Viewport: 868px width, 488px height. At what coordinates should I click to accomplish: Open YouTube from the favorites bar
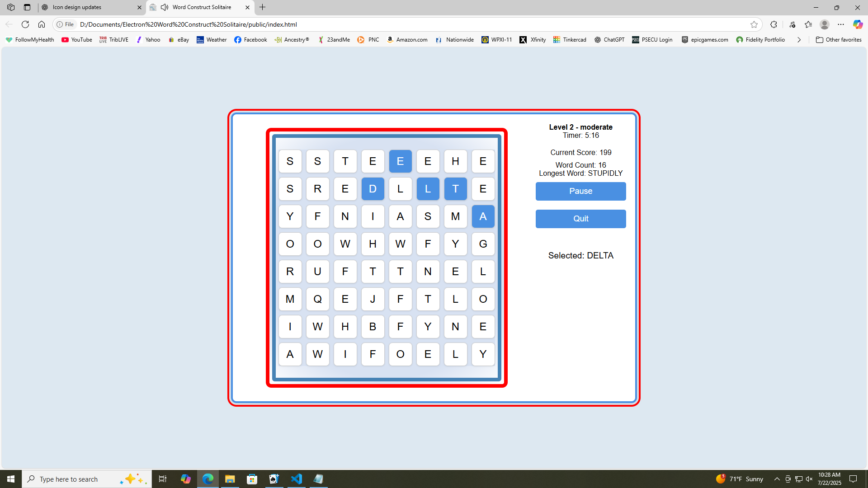click(76, 40)
